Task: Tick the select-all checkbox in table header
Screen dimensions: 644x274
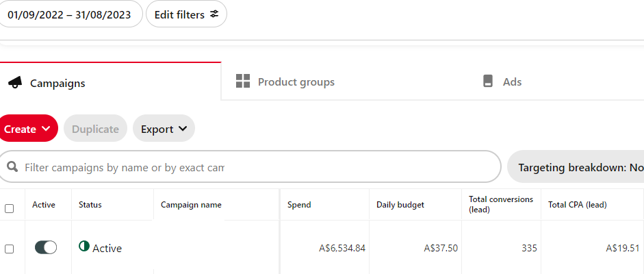Action: (x=9, y=209)
